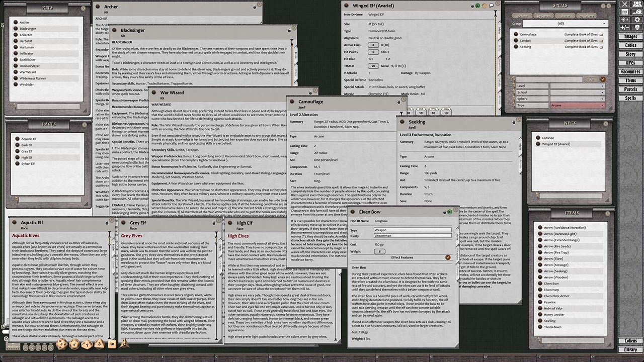Open Complete Book of Elves link beside Camouflage
Image resolution: width=644 pixels, height=362 pixels.
[581, 34]
